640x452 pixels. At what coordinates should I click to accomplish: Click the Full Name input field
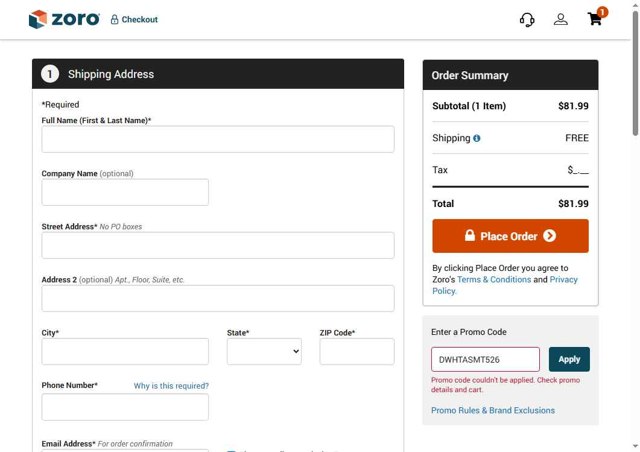pos(218,139)
